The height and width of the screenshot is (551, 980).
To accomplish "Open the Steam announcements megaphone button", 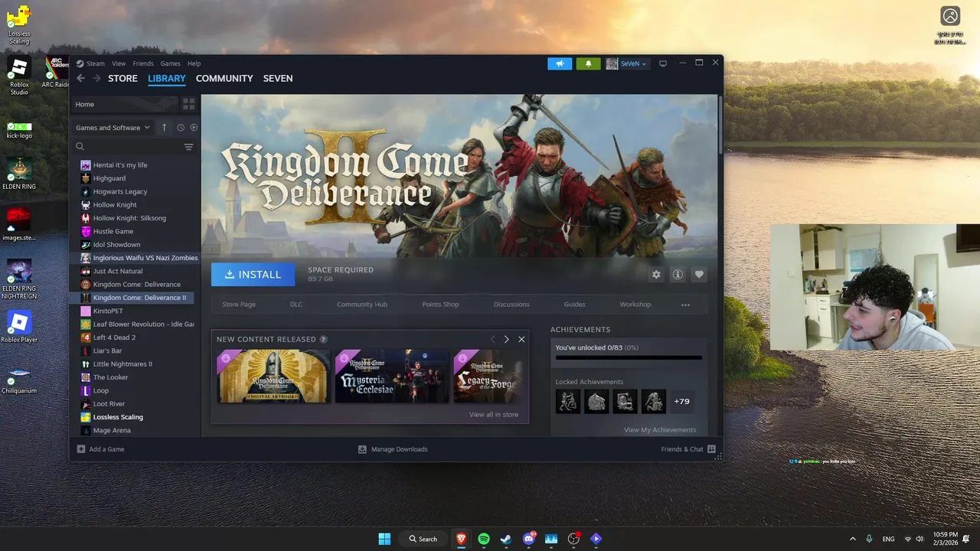I will [560, 64].
